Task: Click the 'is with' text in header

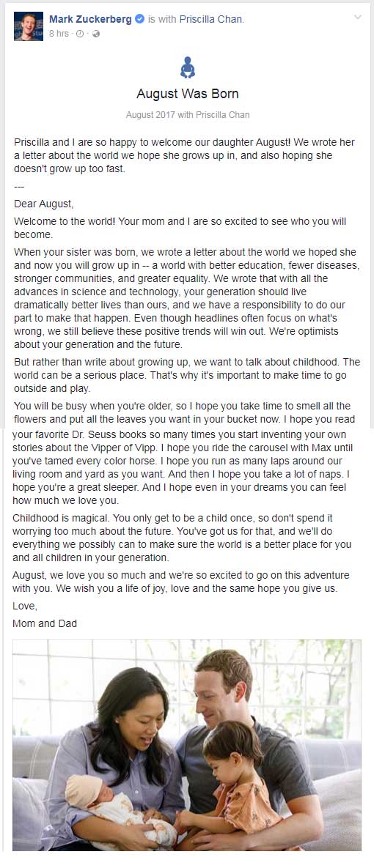Action: (161, 19)
